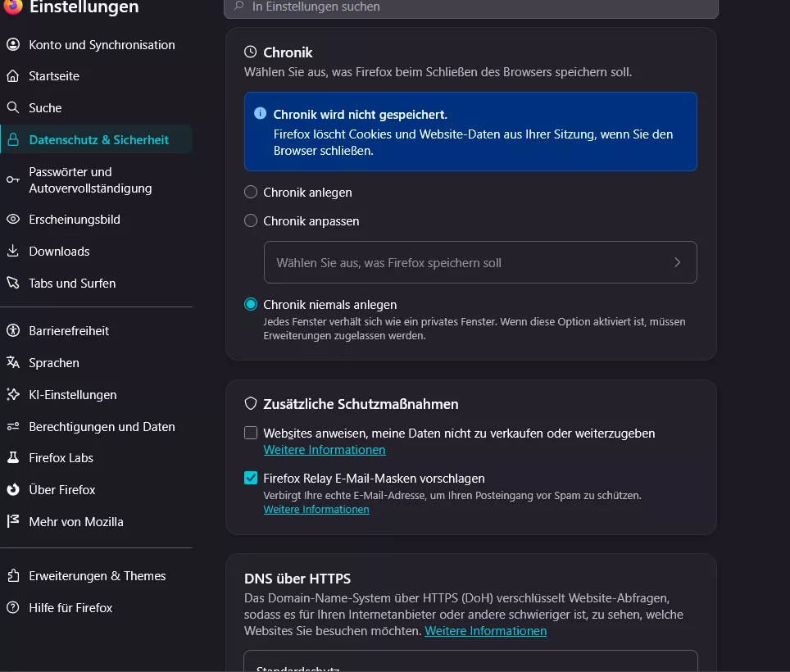790x672 pixels.
Task: Click the Tabs und Surfen cursor icon
Action: tap(13, 283)
